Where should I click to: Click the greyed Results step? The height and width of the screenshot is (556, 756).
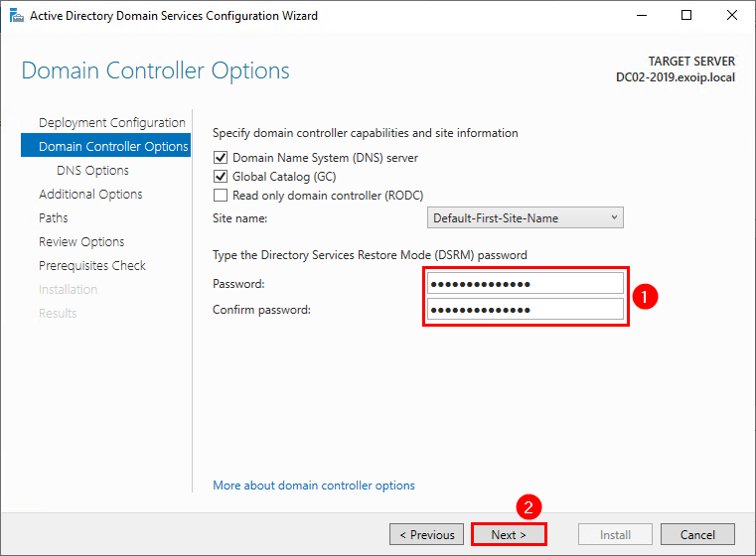tap(58, 313)
